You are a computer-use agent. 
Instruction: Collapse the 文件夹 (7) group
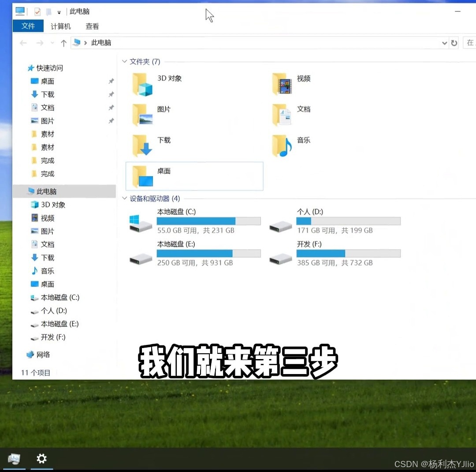click(124, 61)
